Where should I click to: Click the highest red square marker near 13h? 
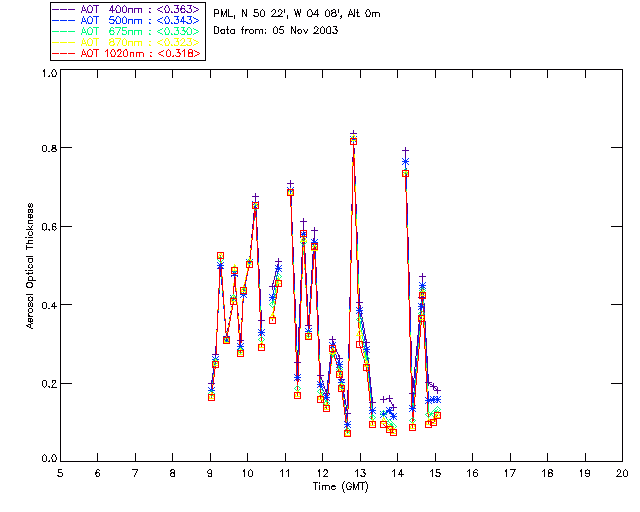click(x=353, y=141)
